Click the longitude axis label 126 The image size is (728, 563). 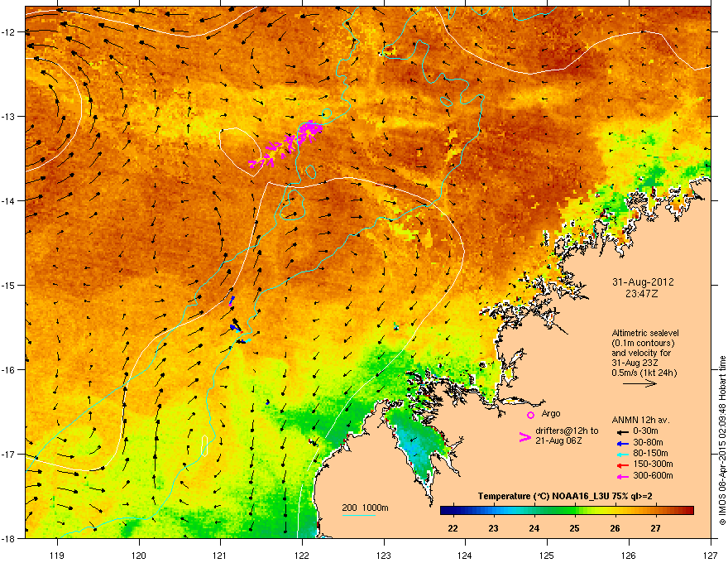click(x=629, y=555)
